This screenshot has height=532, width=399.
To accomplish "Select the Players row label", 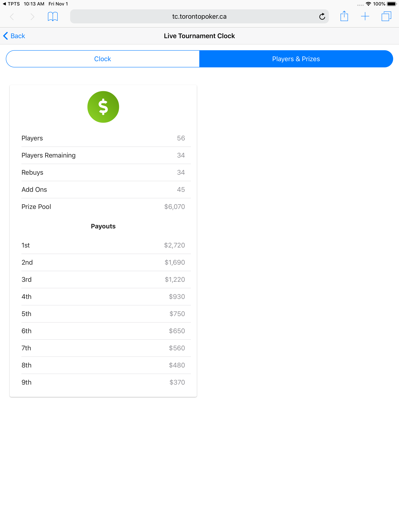I will [x=32, y=138].
